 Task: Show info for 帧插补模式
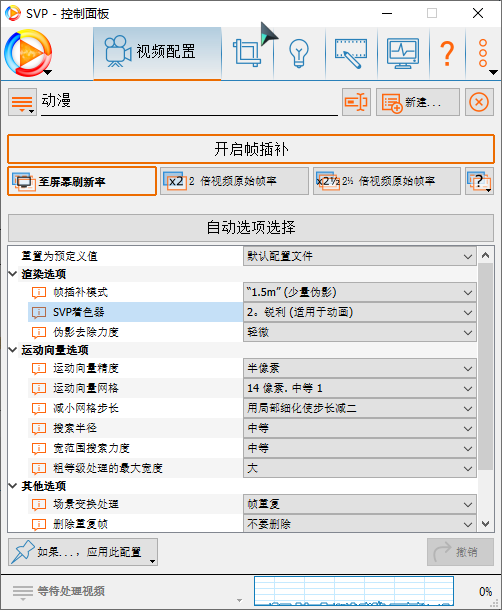click(39, 292)
